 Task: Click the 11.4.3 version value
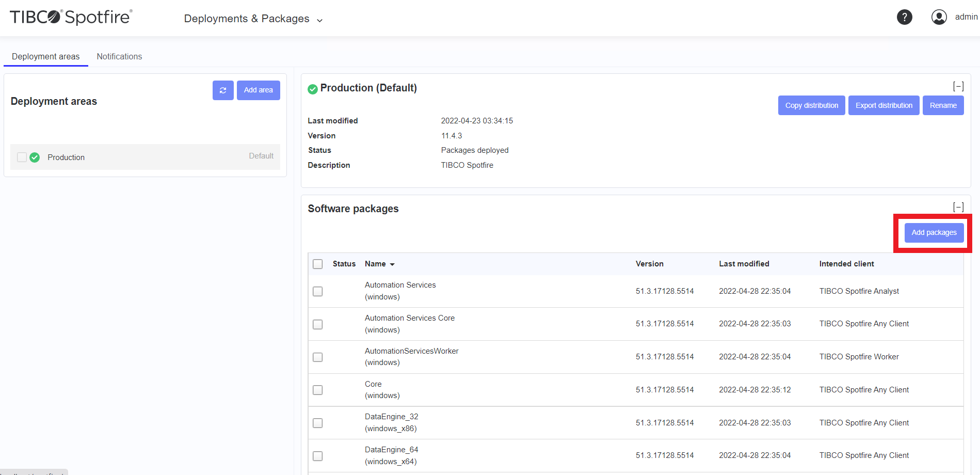click(x=452, y=136)
